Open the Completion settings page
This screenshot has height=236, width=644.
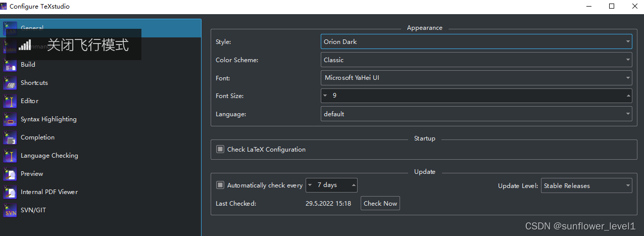[x=101, y=137]
